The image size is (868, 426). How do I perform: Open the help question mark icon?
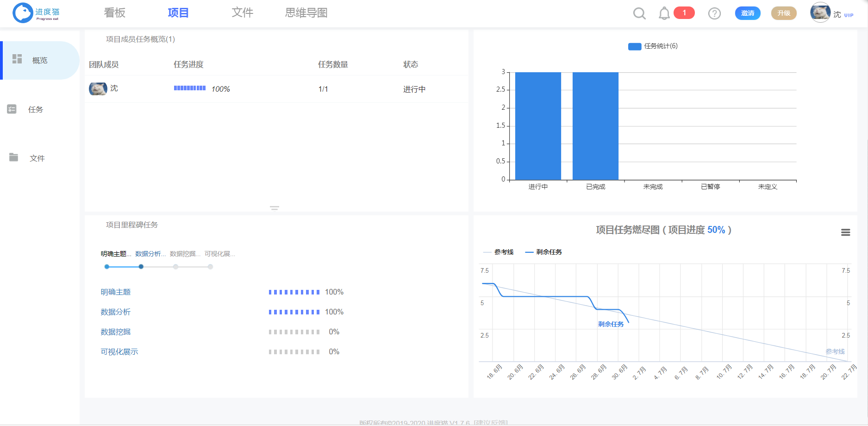coord(714,13)
